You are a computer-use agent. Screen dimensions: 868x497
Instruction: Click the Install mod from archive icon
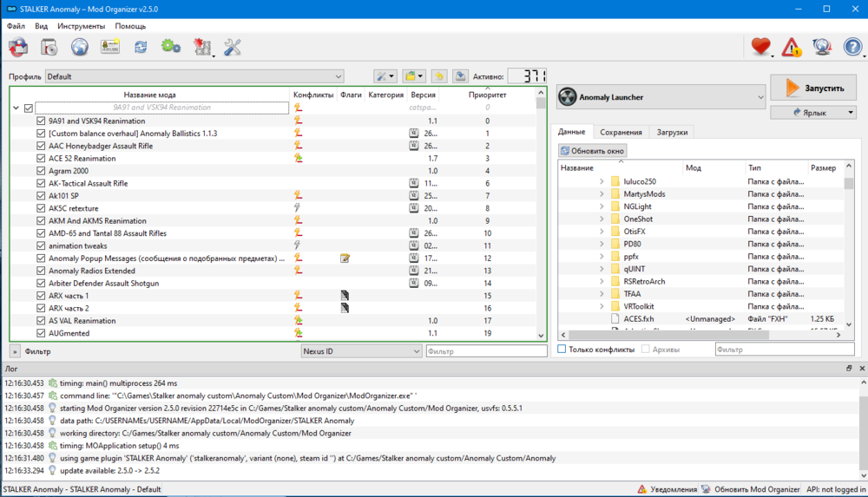[x=49, y=48]
